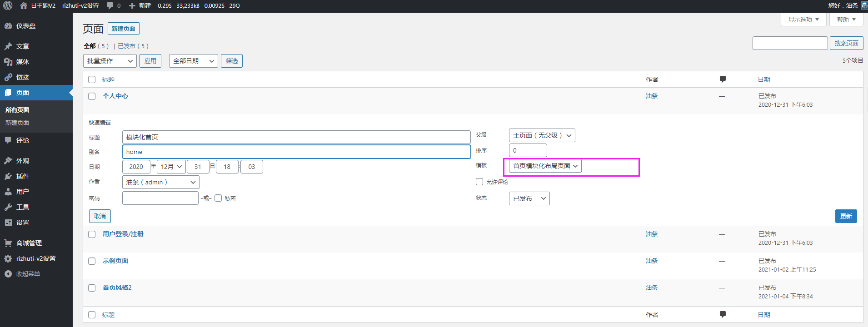Screen dimensions: 868x327
Task: Check the box for 首页风格2 row
Action: (x=92, y=288)
